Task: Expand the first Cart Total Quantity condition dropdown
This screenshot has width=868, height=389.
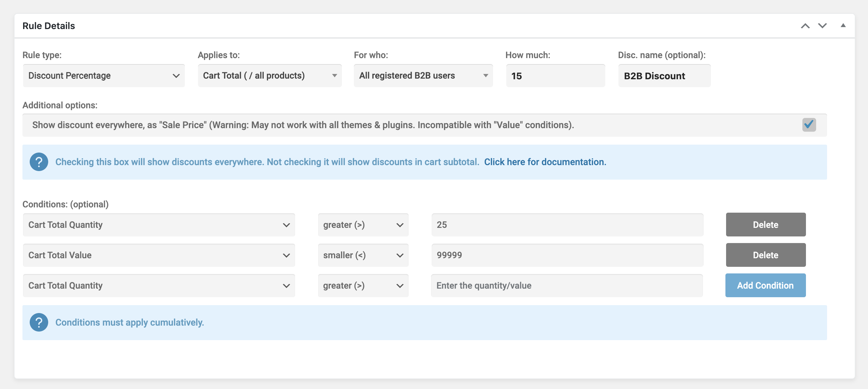Action: coord(158,225)
